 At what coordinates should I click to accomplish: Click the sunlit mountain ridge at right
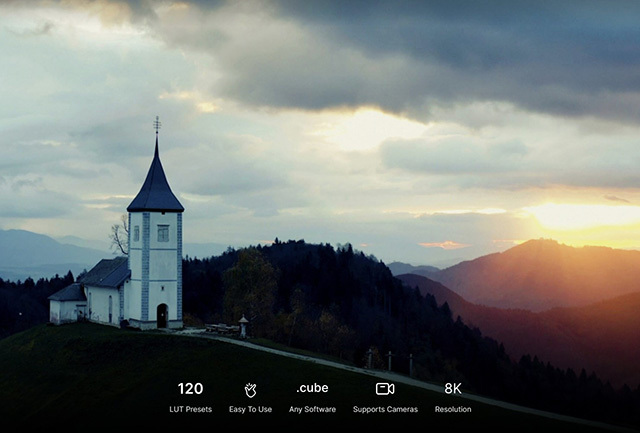[540, 255]
